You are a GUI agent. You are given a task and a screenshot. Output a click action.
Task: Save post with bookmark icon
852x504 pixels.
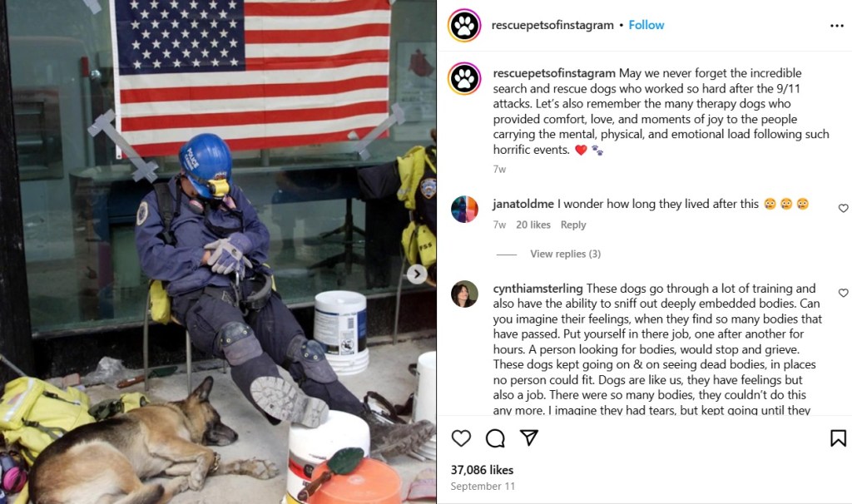(x=838, y=437)
